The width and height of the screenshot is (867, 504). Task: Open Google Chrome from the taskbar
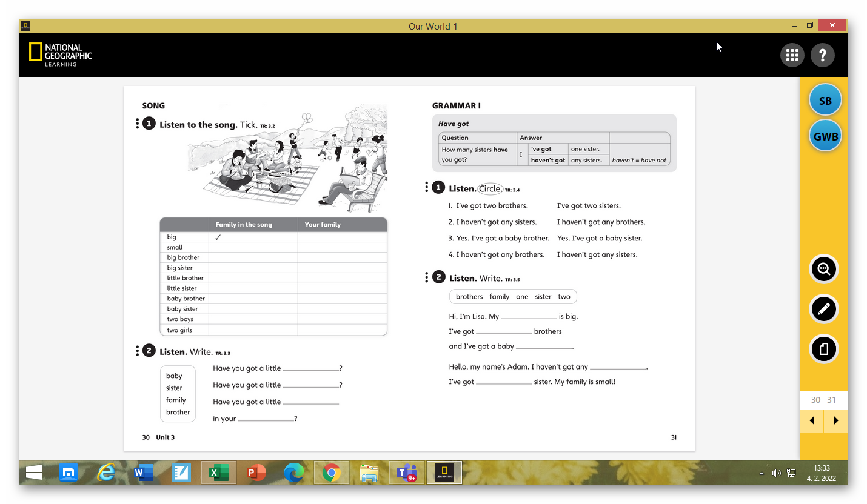[332, 472]
